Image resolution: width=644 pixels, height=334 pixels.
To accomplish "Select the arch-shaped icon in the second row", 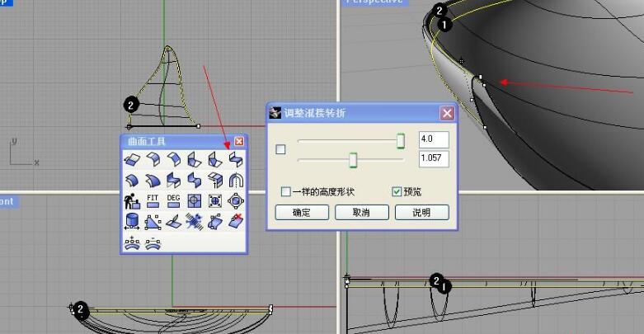I will (236, 180).
